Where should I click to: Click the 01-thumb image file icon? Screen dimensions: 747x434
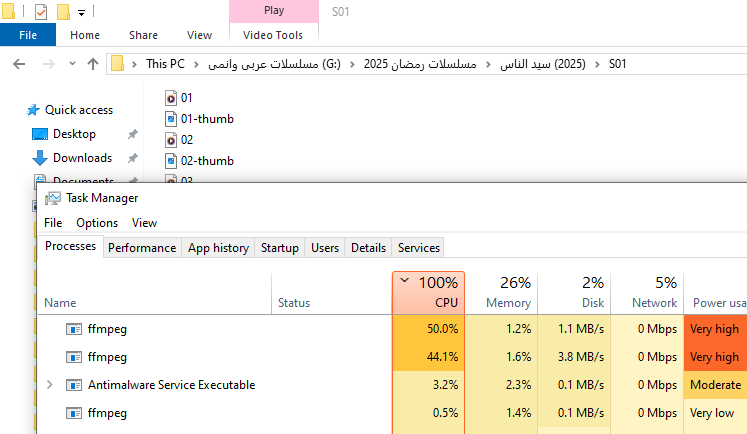pos(170,119)
